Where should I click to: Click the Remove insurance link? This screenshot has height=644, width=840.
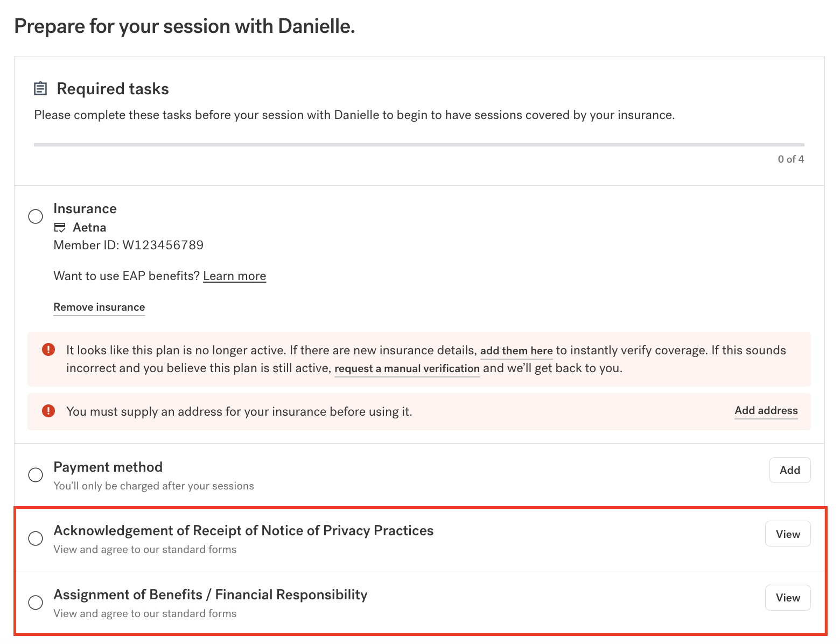[99, 307]
